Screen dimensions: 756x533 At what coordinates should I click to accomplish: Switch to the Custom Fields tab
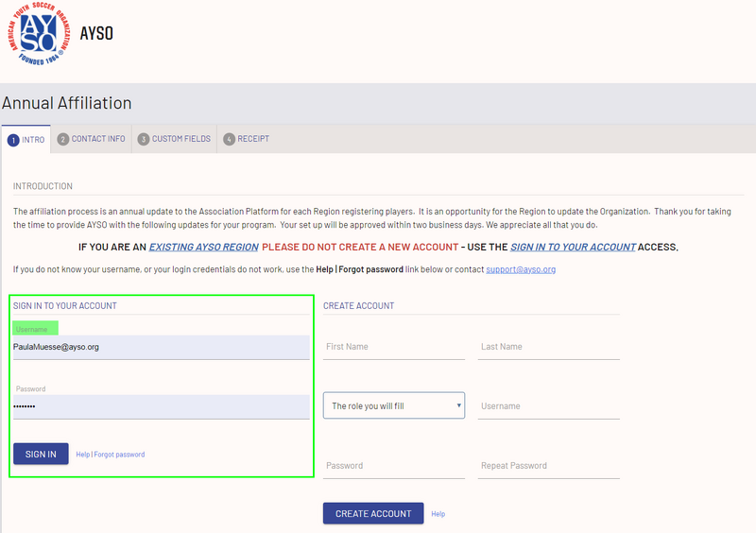click(x=174, y=139)
